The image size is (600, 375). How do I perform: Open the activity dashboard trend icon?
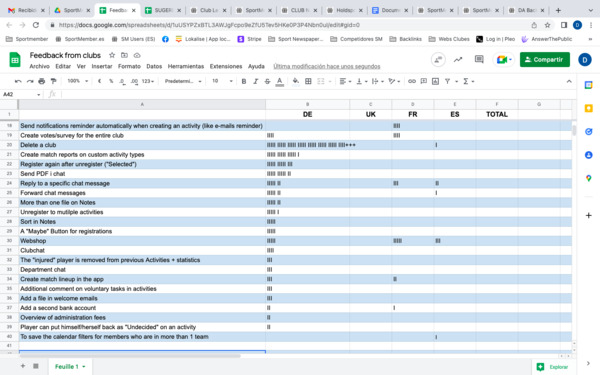[x=458, y=59]
